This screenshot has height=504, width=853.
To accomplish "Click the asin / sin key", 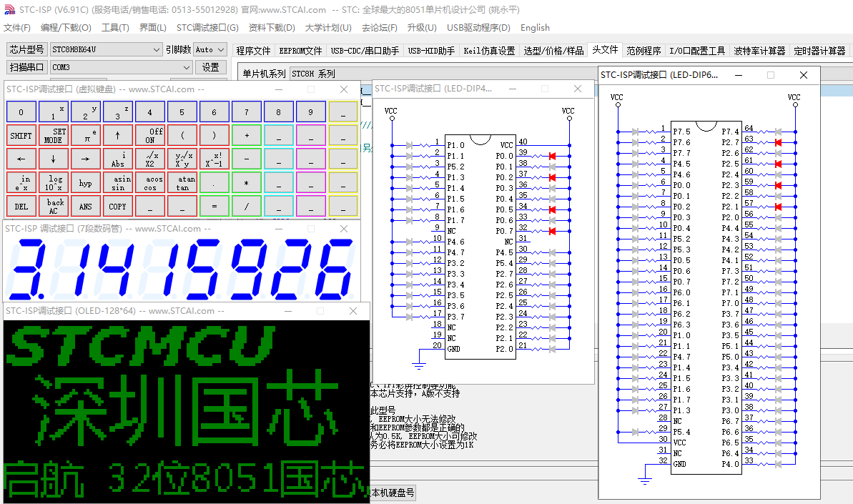I will point(117,183).
